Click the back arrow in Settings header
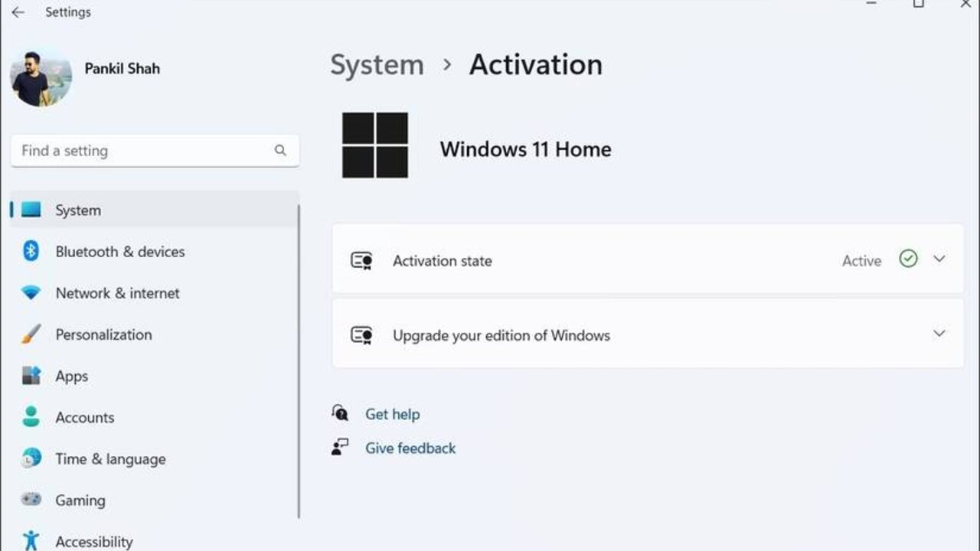Screen dimensions: 980x551 click(x=18, y=12)
